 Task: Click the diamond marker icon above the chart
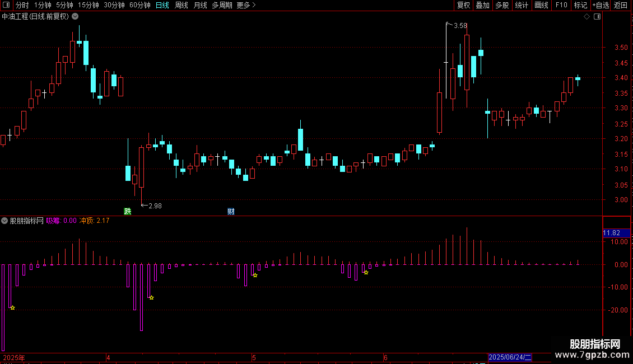click(x=587, y=17)
